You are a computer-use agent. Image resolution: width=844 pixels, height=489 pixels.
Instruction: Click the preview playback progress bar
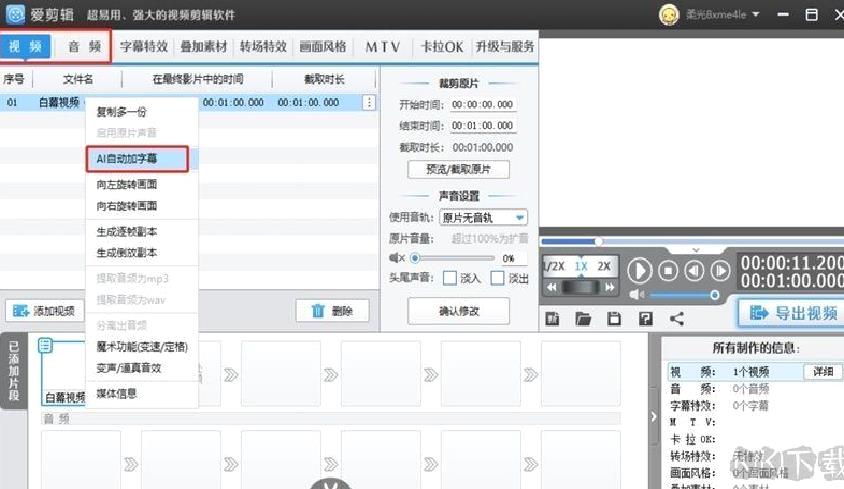(x=692, y=241)
